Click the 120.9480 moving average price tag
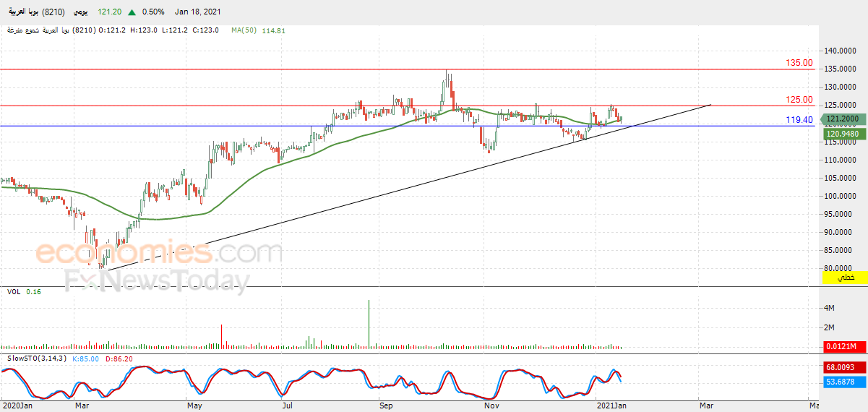Screen dimensions: 868x412 843,134
